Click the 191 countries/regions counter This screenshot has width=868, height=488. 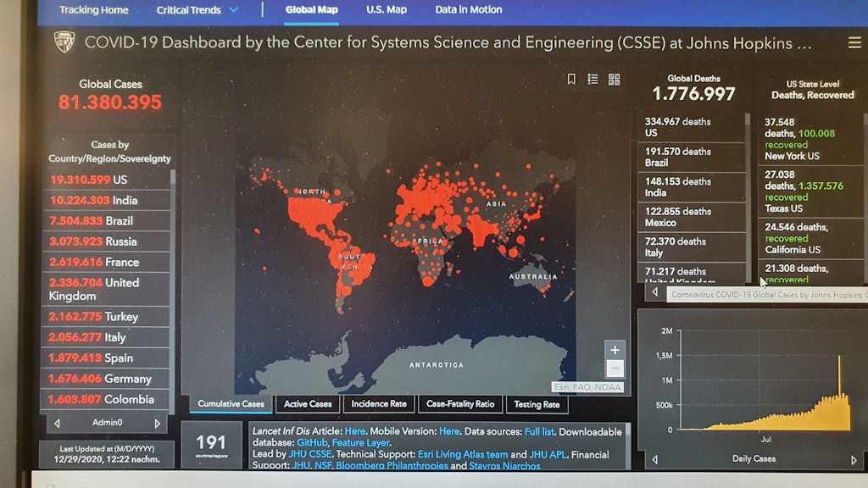(211, 445)
